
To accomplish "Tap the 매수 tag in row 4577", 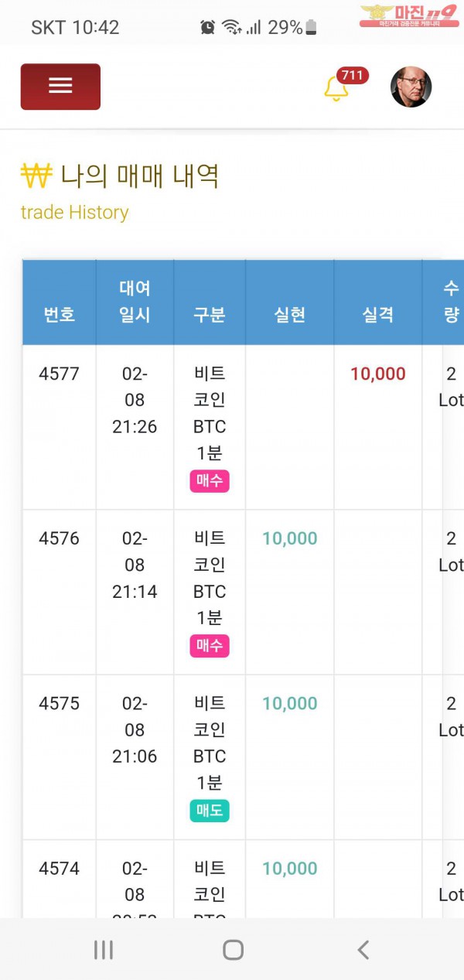I will point(210,481).
